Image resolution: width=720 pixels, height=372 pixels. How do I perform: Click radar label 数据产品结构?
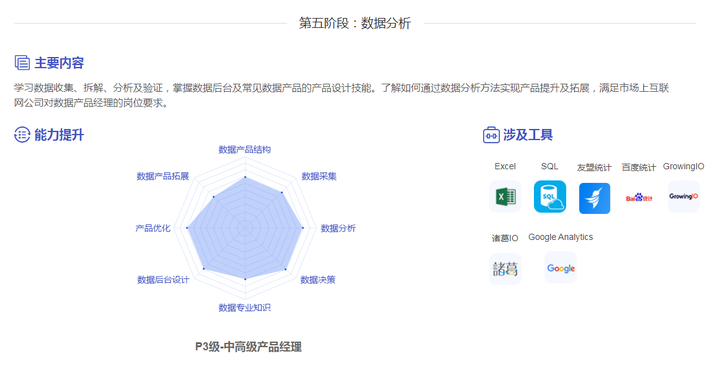(x=244, y=149)
